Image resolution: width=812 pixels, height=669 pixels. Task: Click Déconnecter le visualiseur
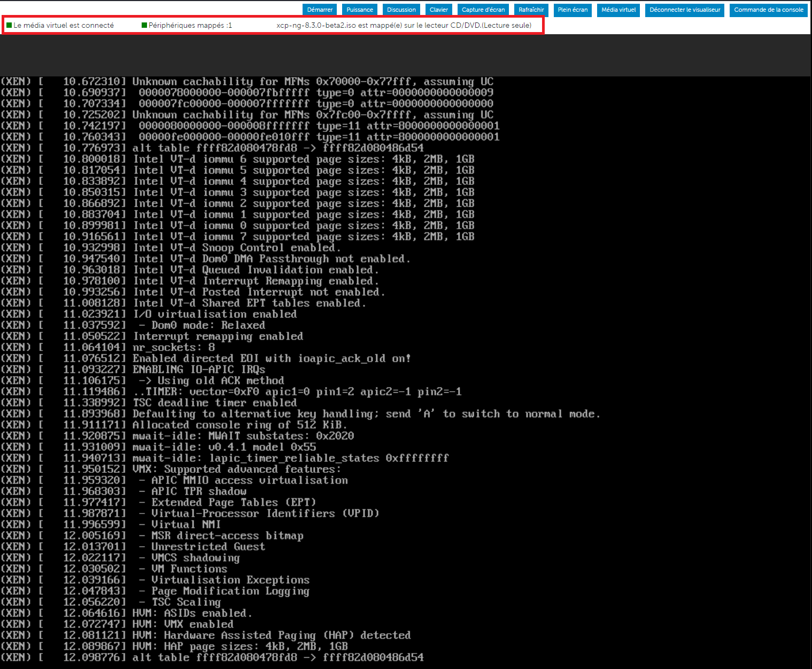[684, 9]
